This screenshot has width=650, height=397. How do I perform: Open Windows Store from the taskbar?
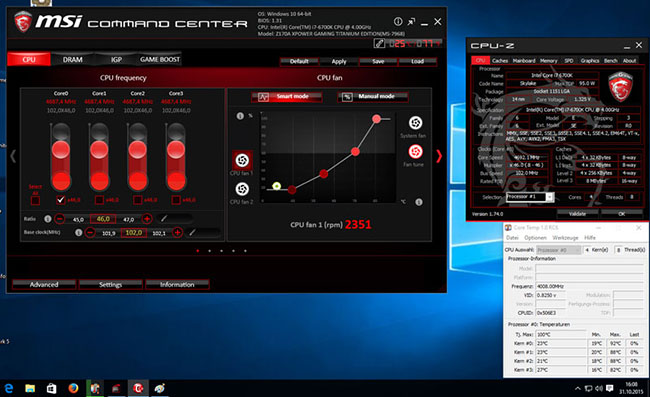[x=51, y=388]
